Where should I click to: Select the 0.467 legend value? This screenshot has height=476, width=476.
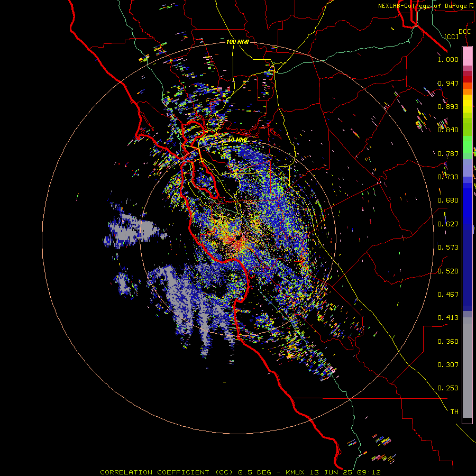[x=448, y=295]
